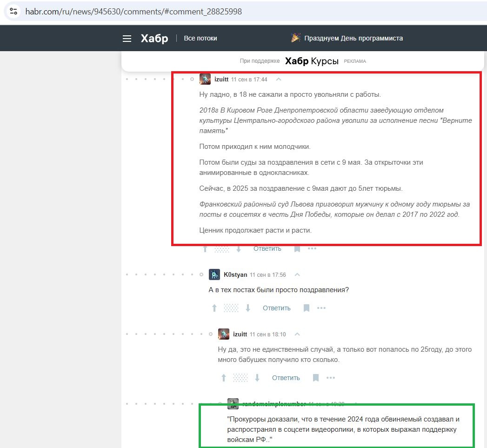Open the Все потоки menu
This screenshot has height=448, width=487.
[200, 38]
